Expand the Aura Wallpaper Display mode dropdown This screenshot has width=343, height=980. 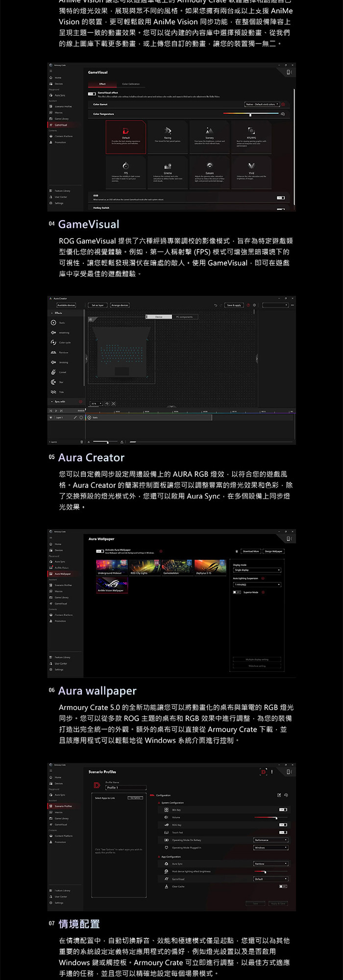(257, 570)
